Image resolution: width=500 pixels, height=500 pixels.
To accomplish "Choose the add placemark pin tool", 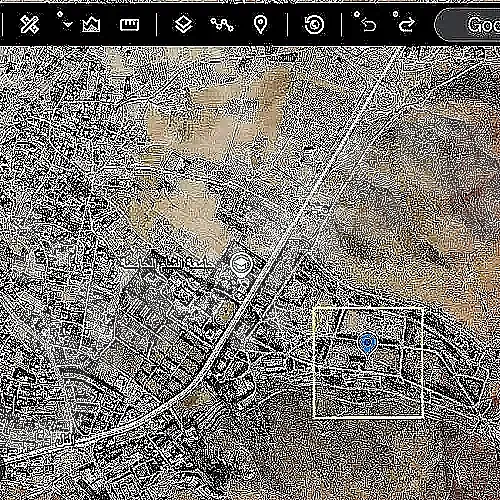I will tap(260, 24).
